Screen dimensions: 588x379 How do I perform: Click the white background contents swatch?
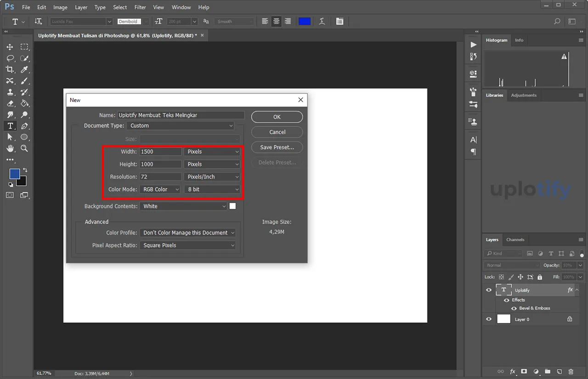[x=232, y=206]
